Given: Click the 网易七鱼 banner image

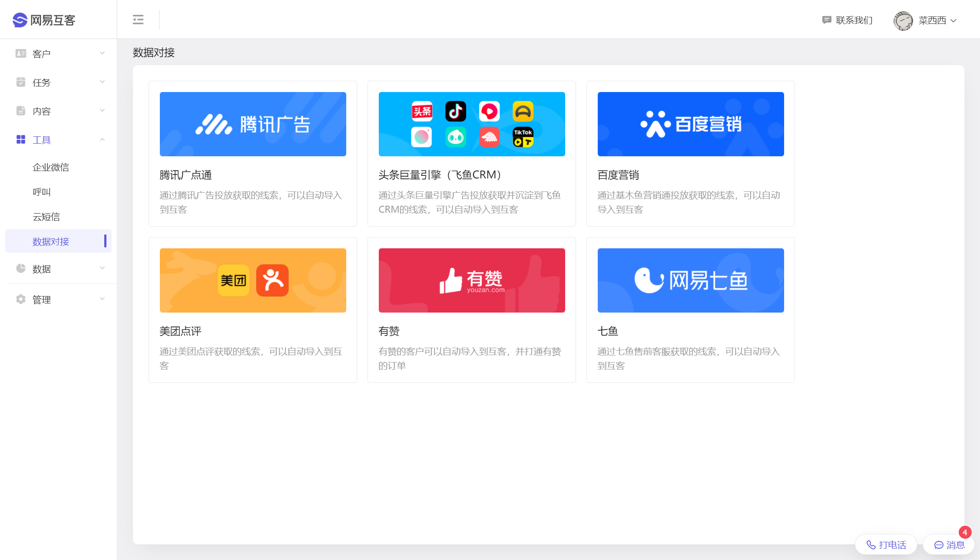Looking at the screenshot, I should point(691,280).
